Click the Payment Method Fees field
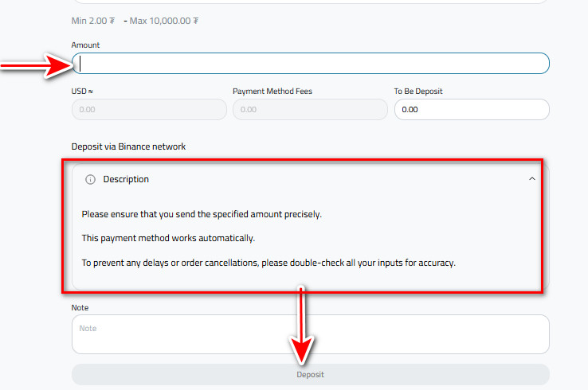The image size is (588, 390). click(x=310, y=110)
